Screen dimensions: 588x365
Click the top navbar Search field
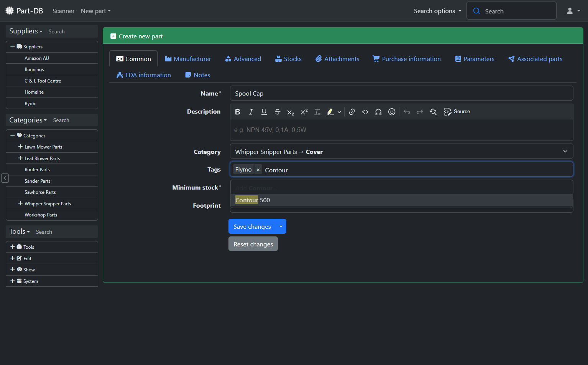coord(511,11)
